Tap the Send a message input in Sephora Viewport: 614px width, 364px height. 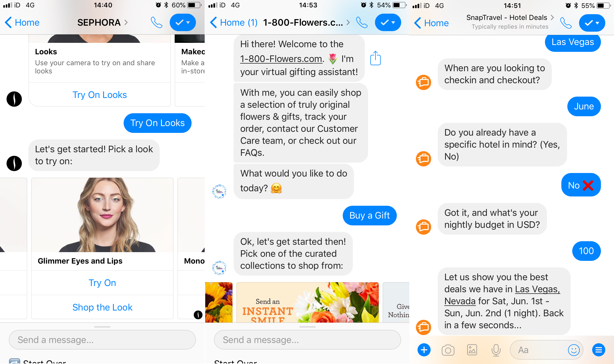[x=101, y=340]
